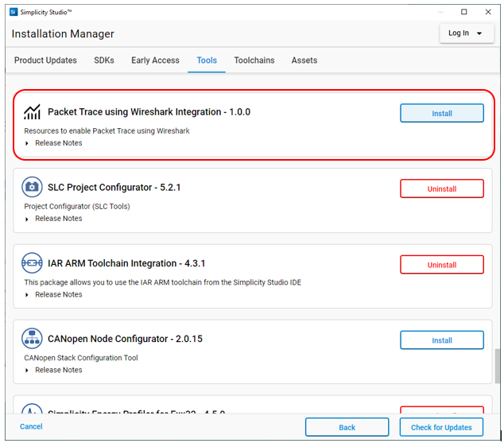This screenshot has height=443, width=504.
Task: Expand Release Notes for Packet Trace Wireshark
Action: pyautogui.click(x=54, y=143)
